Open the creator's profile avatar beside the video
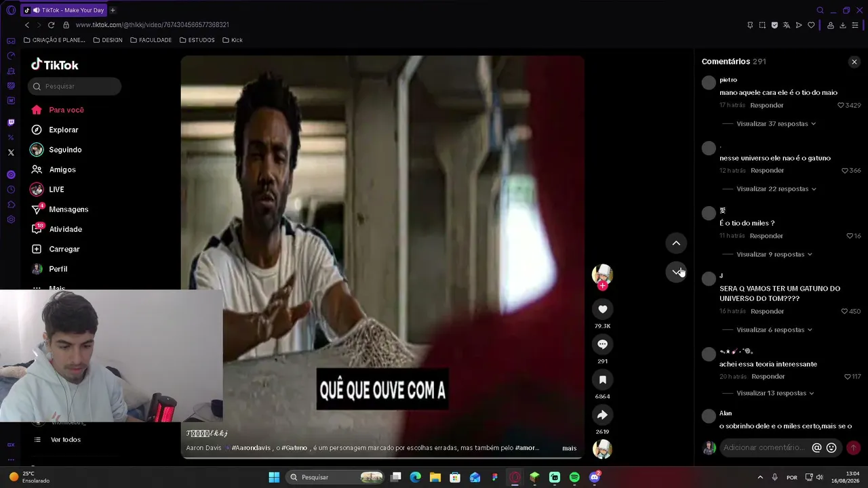Viewport: 868px width, 488px height. 602,274
